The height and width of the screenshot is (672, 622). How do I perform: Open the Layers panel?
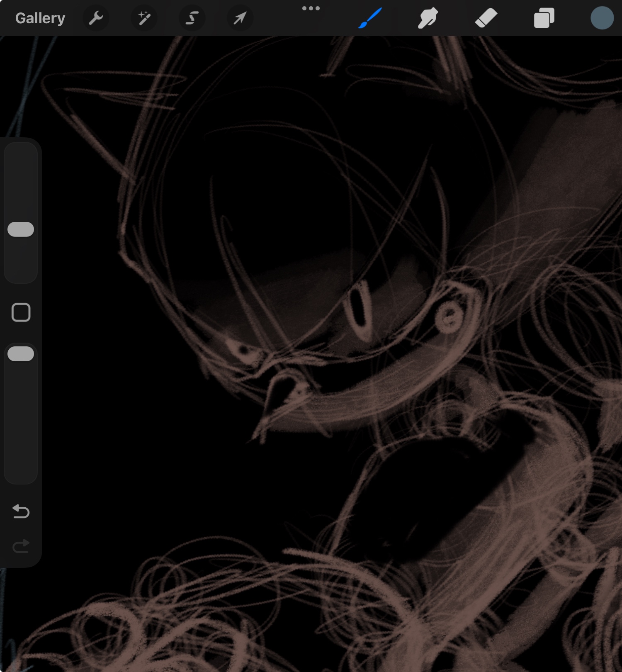tap(544, 18)
